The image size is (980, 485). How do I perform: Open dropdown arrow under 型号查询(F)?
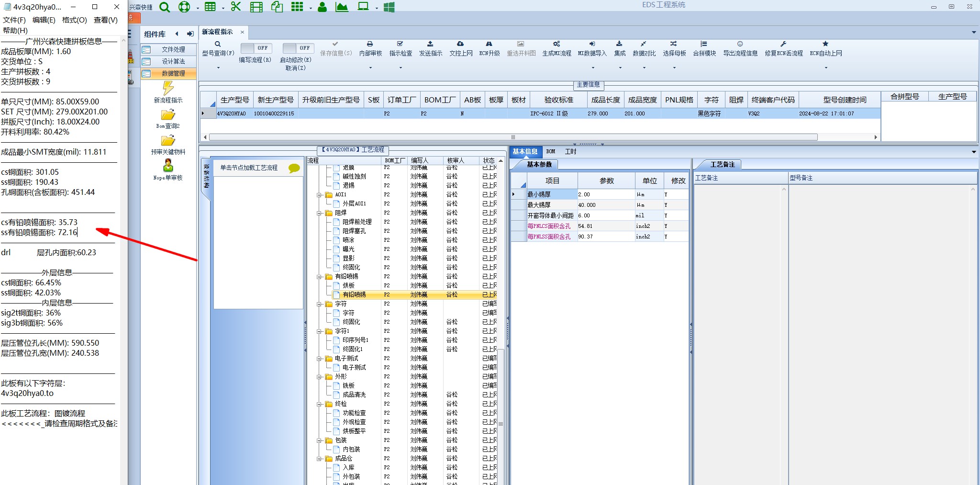tap(218, 68)
